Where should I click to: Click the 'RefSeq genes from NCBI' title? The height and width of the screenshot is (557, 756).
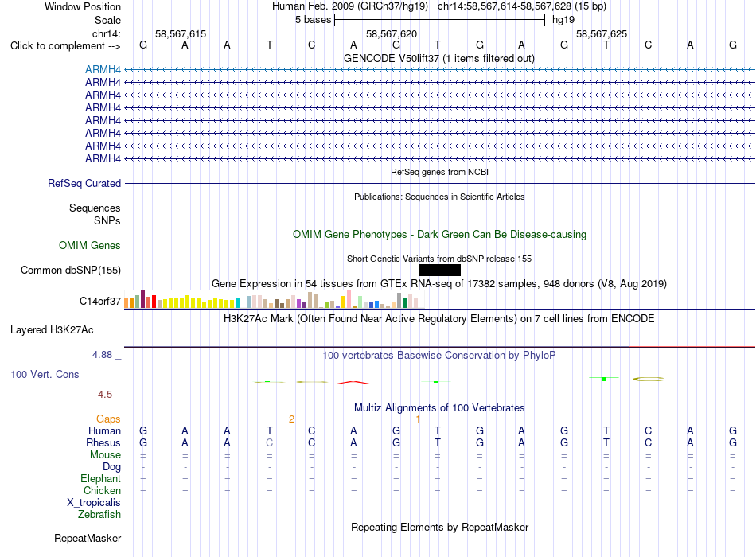pyautogui.click(x=439, y=172)
